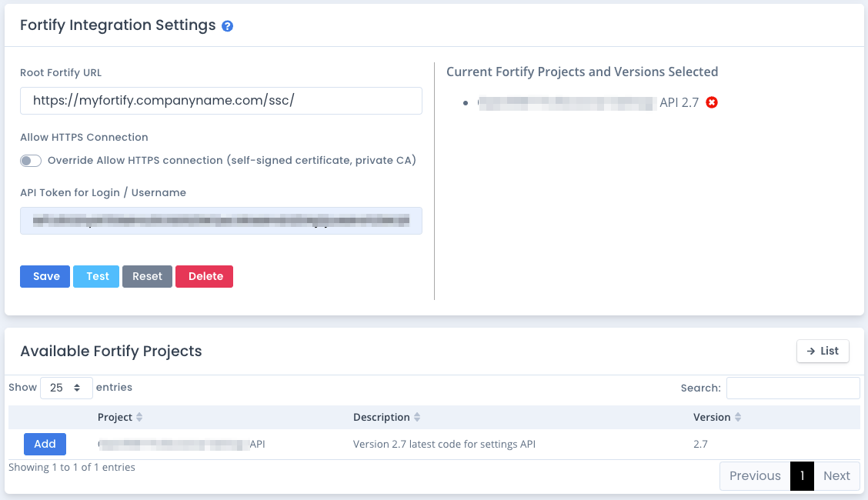Focus the projects Search box
868x500 pixels.
pos(793,388)
